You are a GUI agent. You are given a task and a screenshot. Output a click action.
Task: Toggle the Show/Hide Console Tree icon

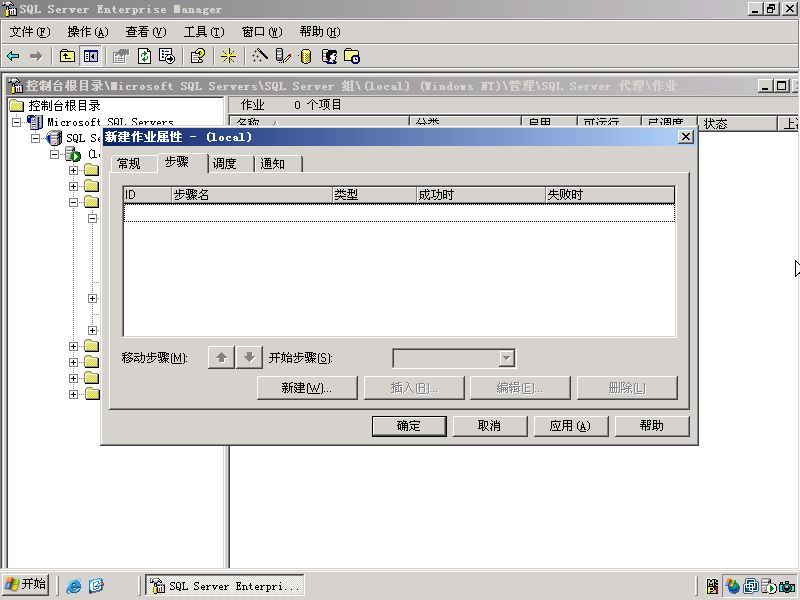91,56
